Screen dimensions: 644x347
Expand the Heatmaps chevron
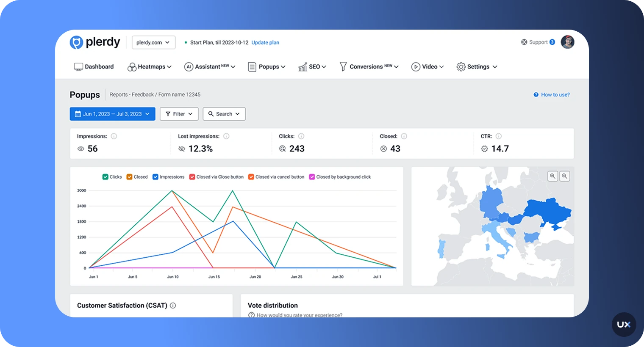169,67
